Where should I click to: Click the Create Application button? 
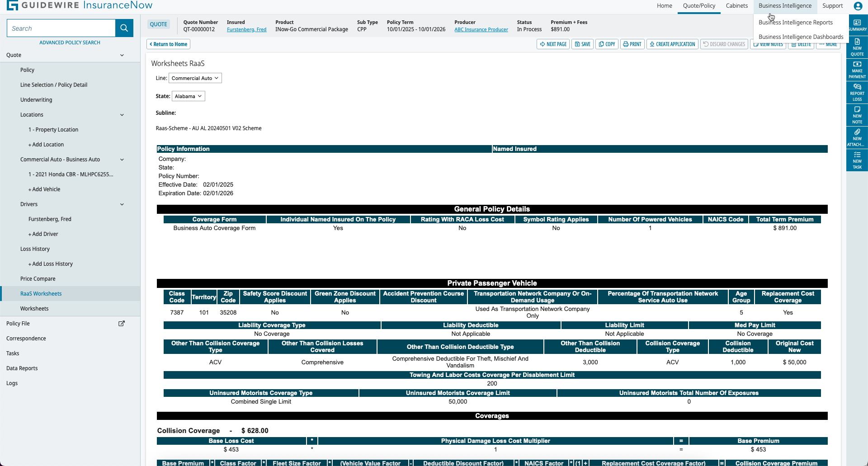[x=672, y=44]
